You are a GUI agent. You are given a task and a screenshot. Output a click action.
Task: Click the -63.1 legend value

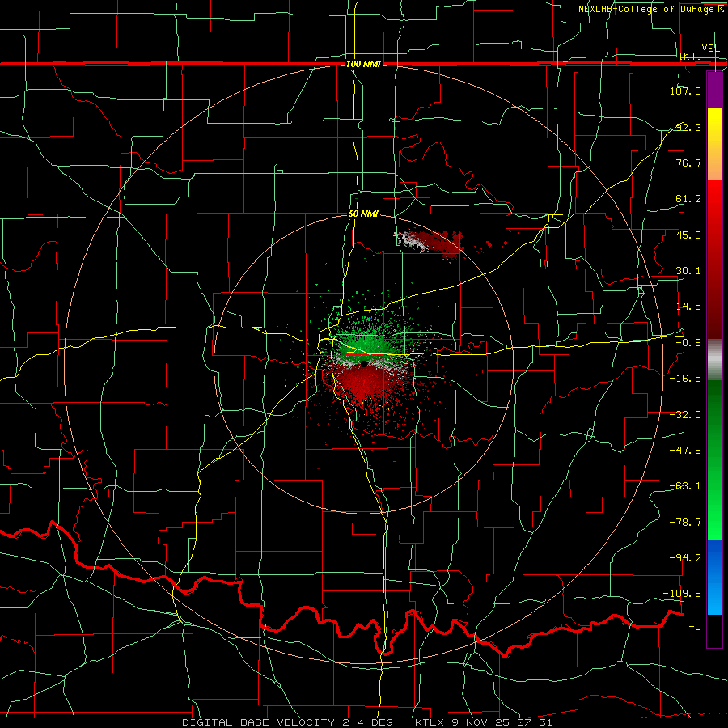685,486
